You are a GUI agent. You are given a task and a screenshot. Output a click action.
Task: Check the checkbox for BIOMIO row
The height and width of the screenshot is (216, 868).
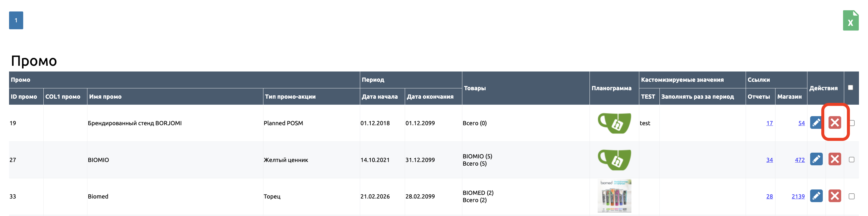[x=851, y=160]
